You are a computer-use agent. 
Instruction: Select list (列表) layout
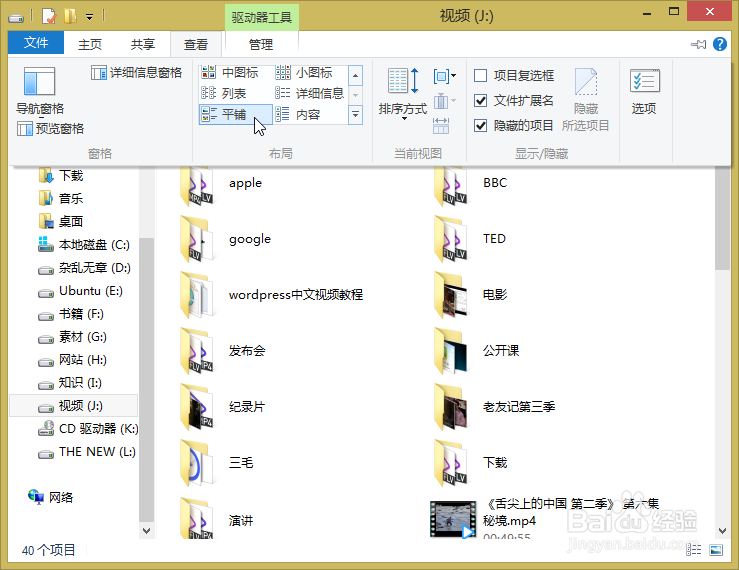coord(224,93)
